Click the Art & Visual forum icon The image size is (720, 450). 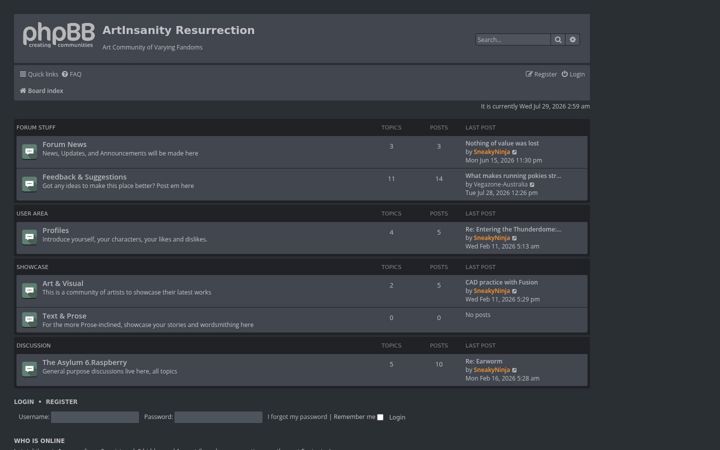click(x=29, y=291)
